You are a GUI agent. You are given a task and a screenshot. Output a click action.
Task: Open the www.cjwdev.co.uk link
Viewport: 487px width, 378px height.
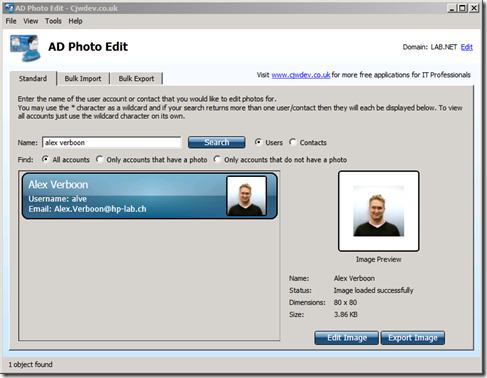click(x=301, y=75)
